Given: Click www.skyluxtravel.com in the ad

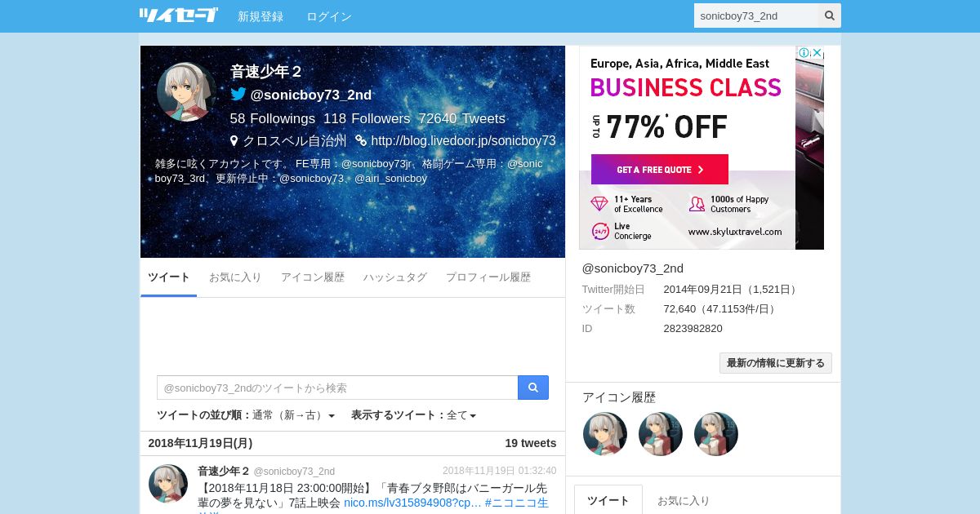Looking at the screenshot, I should pos(735,232).
